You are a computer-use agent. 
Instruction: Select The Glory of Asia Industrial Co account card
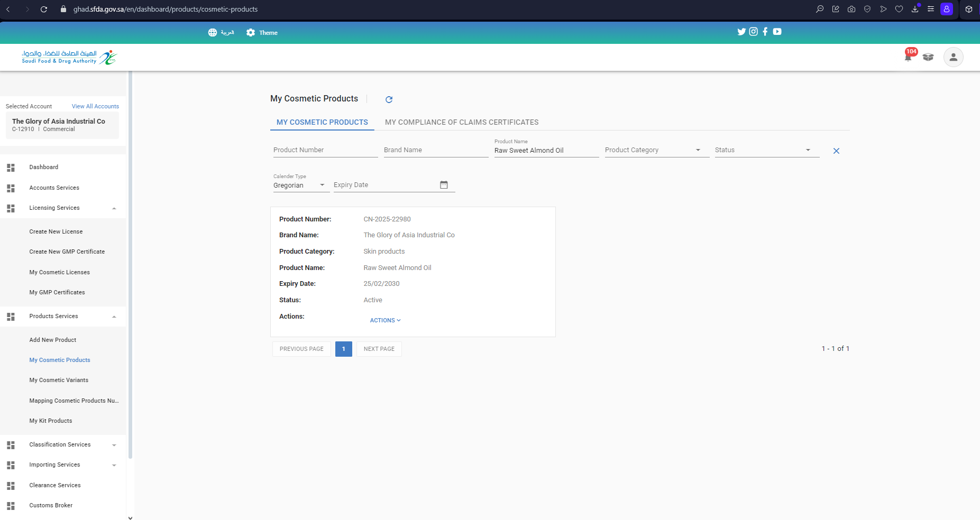pyautogui.click(x=62, y=125)
